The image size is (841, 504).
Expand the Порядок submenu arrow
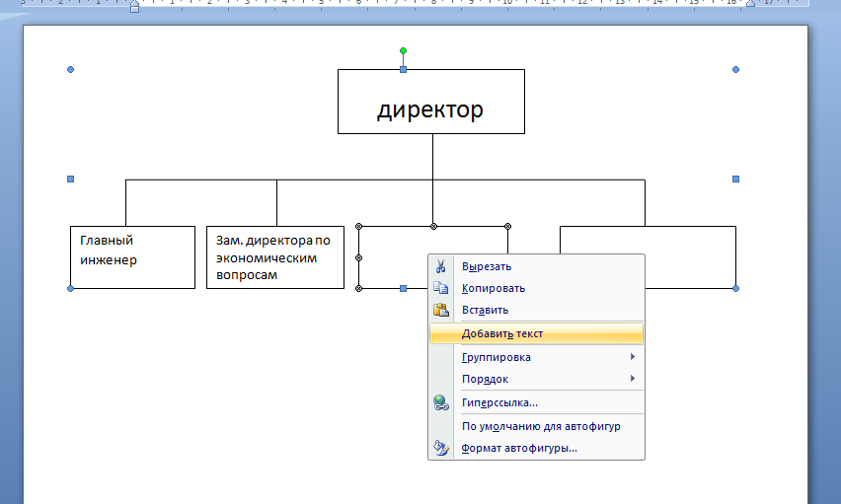click(633, 379)
